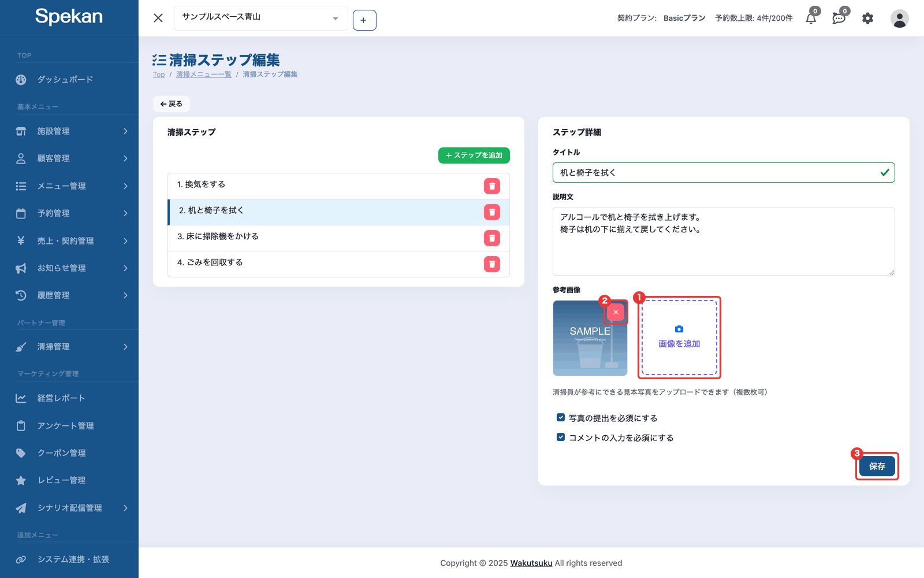Remove the SAMPLE image with the x button
This screenshot has width=924, height=578.
point(616,312)
